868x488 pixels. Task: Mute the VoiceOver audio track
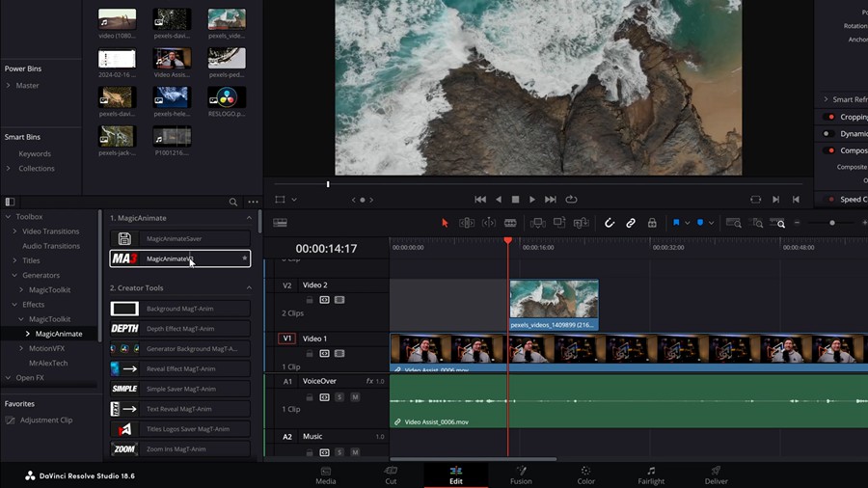354,397
